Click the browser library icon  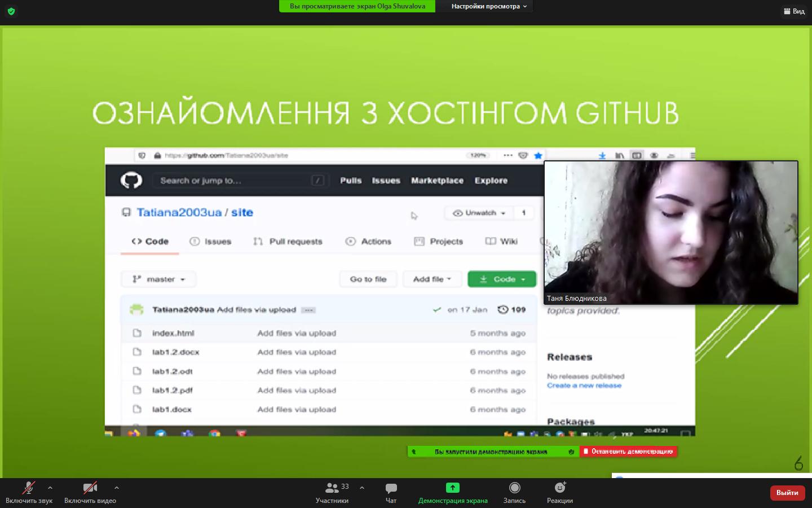click(x=620, y=156)
